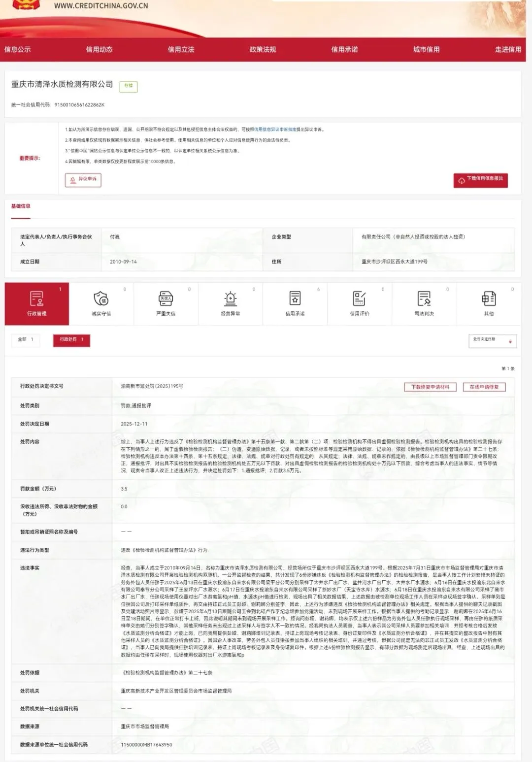Click the 异议申诉 button
The height and width of the screenshot is (762, 532).
83,180
